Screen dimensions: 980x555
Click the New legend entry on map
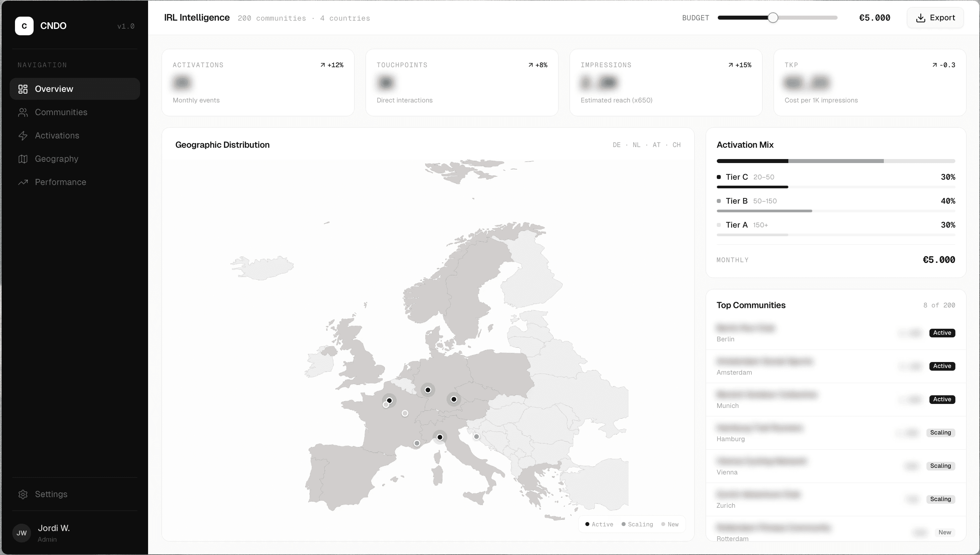(670, 524)
